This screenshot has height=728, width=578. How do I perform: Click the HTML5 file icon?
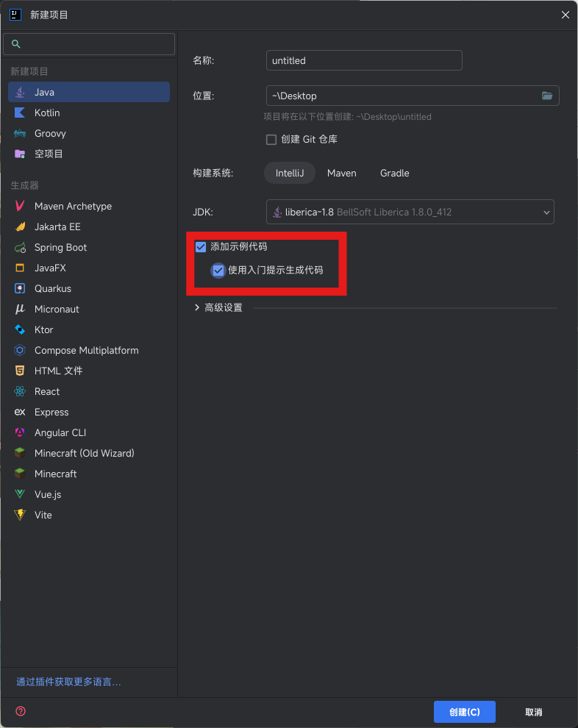pyautogui.click(x=20, y=371)
